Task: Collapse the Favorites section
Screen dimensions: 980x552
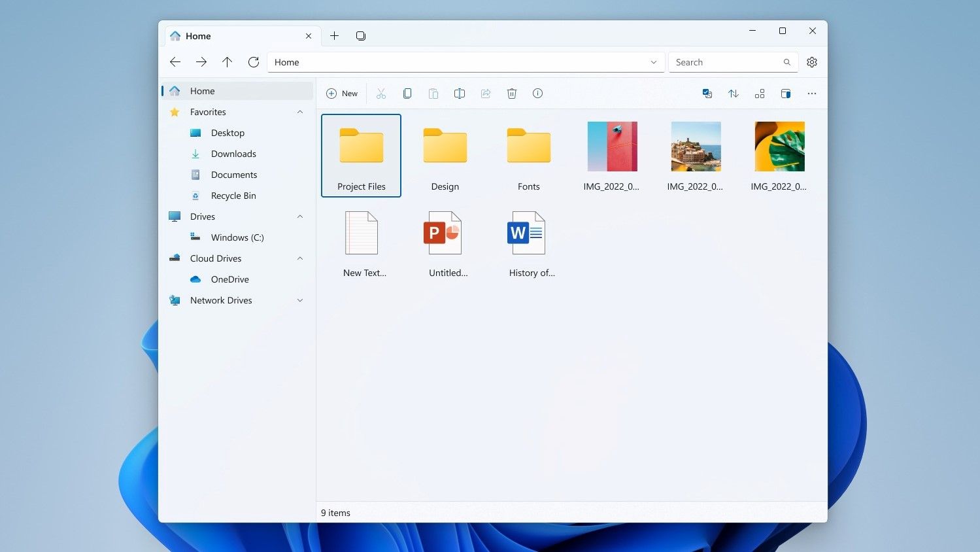Action: (300, 112)
